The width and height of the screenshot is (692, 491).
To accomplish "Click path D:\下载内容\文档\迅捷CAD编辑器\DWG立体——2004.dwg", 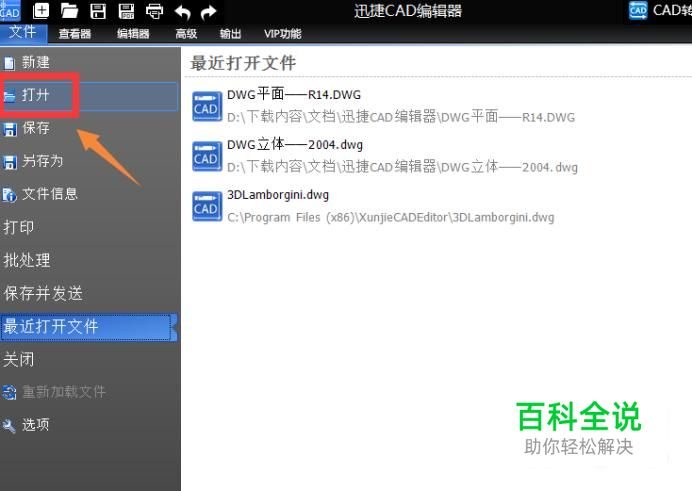I will coord(402,167).
